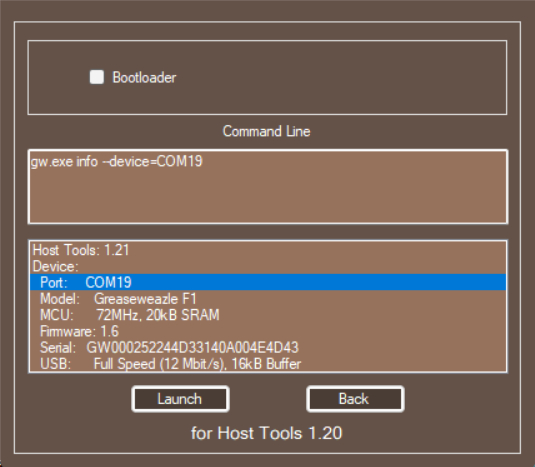Select the Firmware: 1.6 line
Image resolution: width=535 pixels, height=467 pixels.
coord(268,331)
